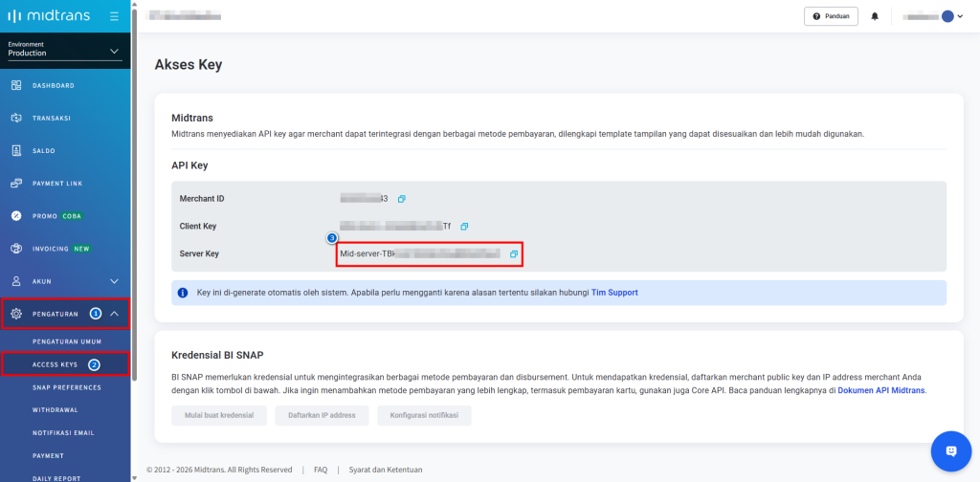Viewport: 980px width, 482px height.
Task: Copy the Server Key
Action: tap(514, 254)
